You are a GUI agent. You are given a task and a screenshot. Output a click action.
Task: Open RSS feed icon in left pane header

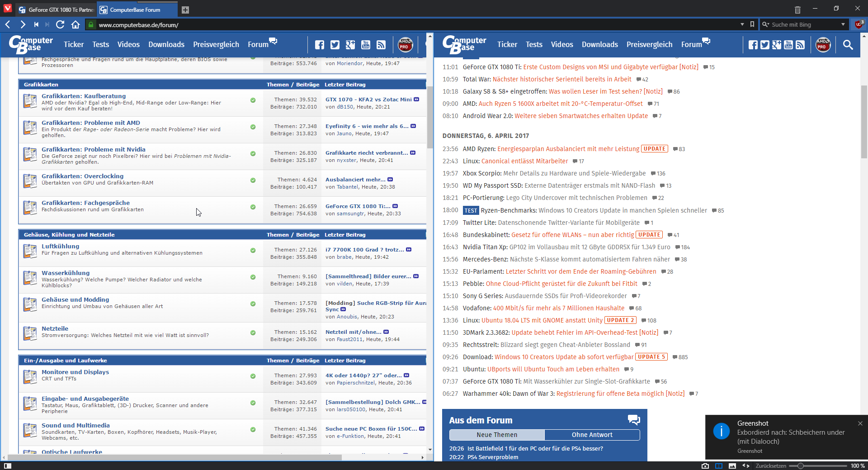381,44
